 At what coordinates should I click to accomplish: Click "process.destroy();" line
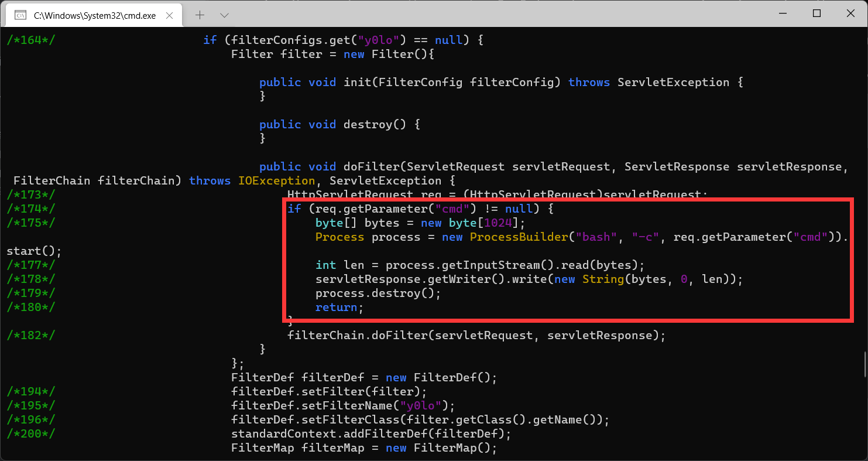pos(378,293)
